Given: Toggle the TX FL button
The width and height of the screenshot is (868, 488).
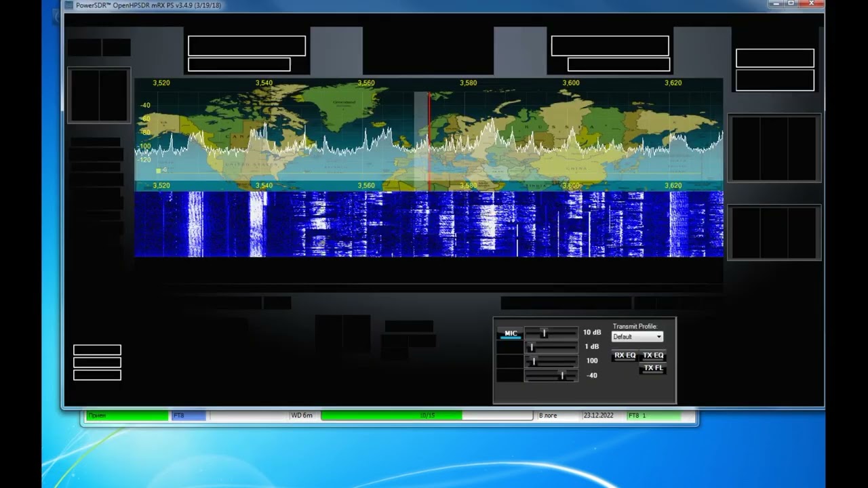Looking at the screenshot, I should [653, 368].
